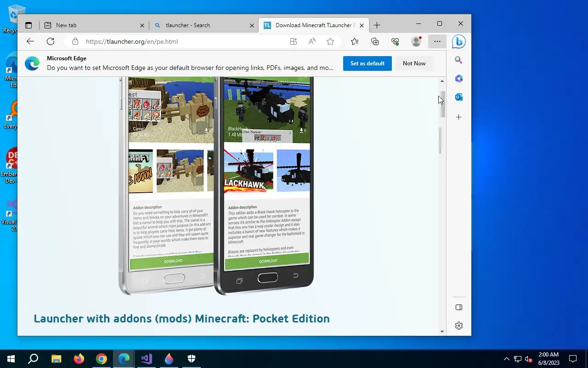Viewport: 588px width, 368px height.
Task: Show hidden system tray icons
Action: click(x=507, y=359)
